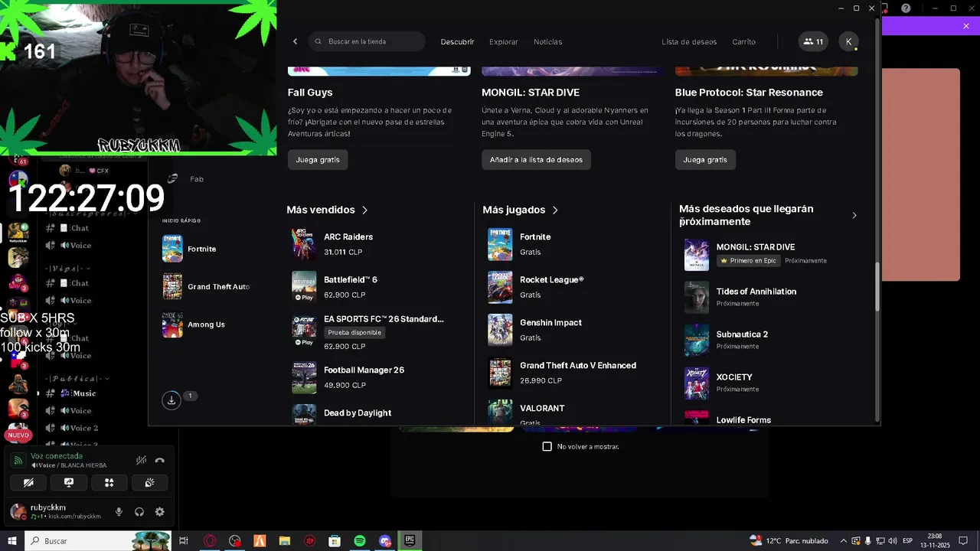
Task: Open the Carrito page
Action: pos(743,42)
